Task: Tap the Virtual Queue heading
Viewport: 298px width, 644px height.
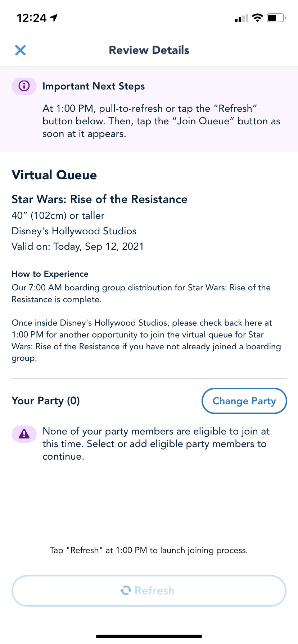Action: tap(54, 175)
